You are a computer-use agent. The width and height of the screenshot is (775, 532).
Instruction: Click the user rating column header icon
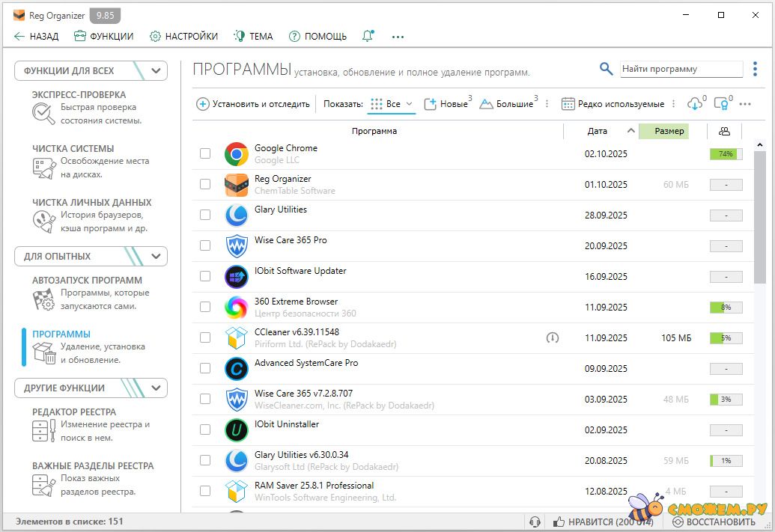[x=724, y=131]
